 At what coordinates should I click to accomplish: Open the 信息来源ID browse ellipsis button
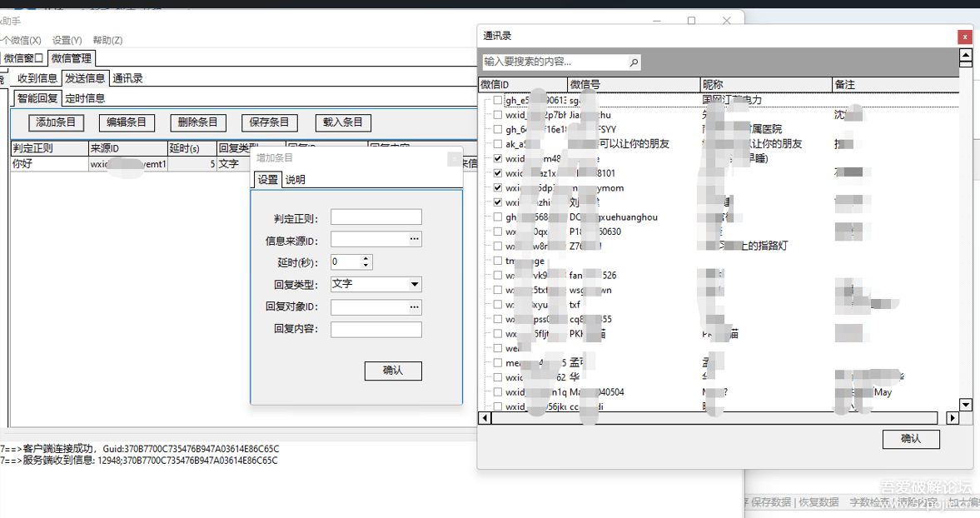pyautogui.click(x=414, y=240)
